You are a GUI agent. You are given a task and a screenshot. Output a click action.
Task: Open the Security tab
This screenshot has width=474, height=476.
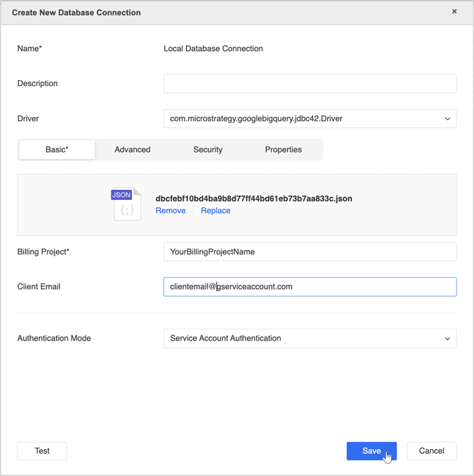coord(207,149)
